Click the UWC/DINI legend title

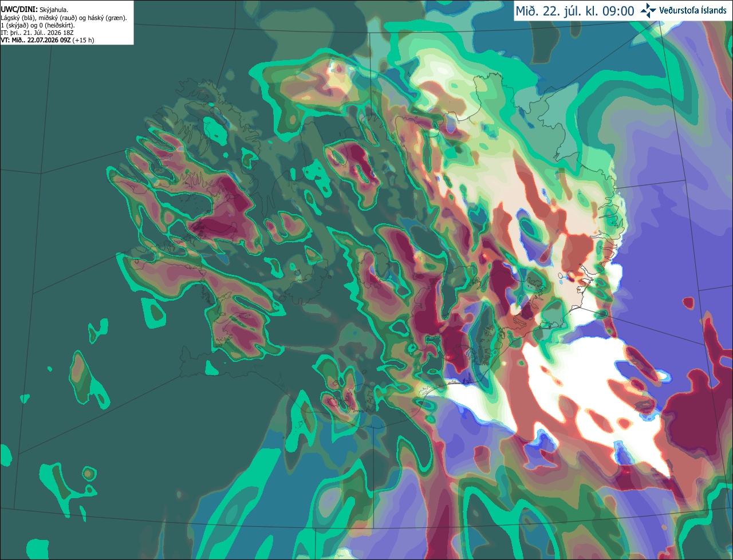[19, 10]
